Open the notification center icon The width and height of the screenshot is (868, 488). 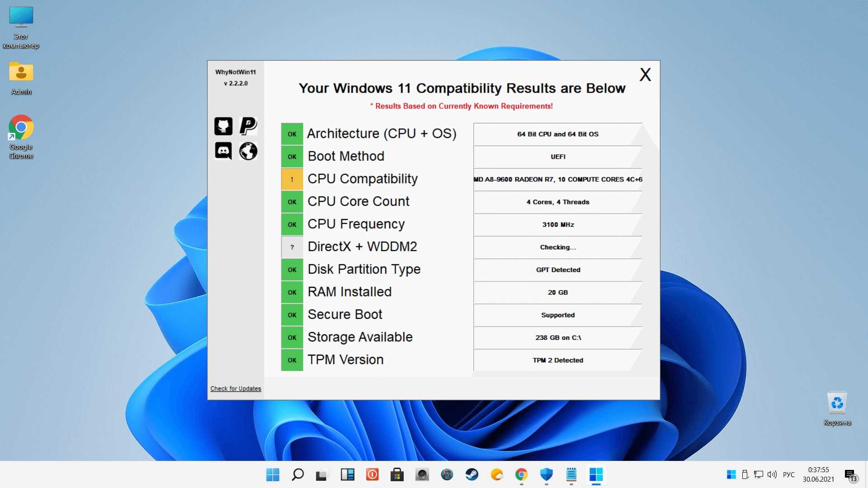click(850, 474)
